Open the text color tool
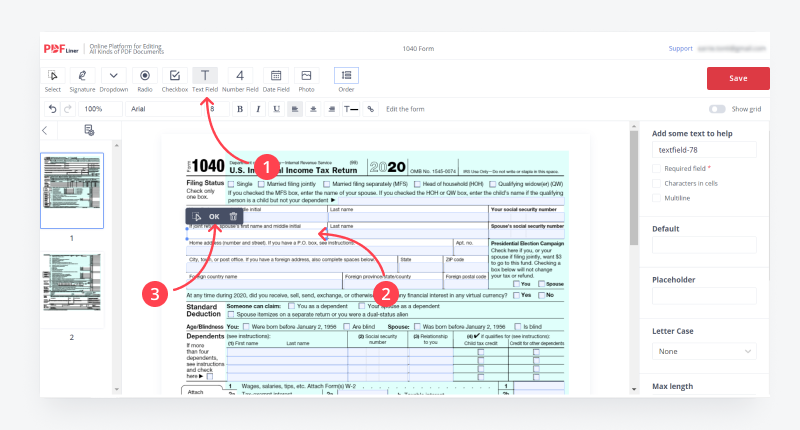The image size is (800, 430). pos(351,109)
